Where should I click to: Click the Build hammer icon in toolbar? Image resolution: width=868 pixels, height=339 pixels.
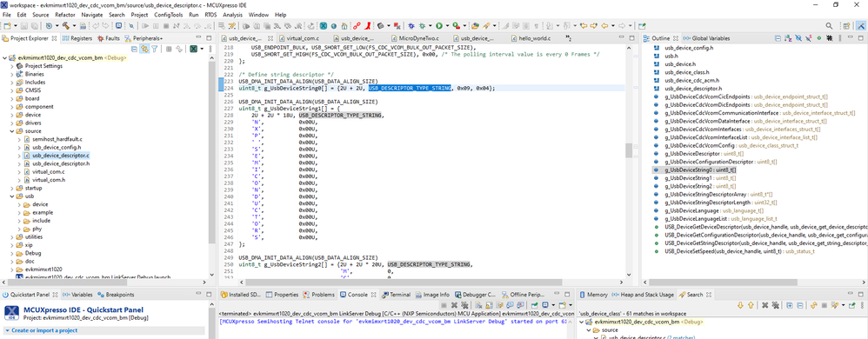point(65,25)
